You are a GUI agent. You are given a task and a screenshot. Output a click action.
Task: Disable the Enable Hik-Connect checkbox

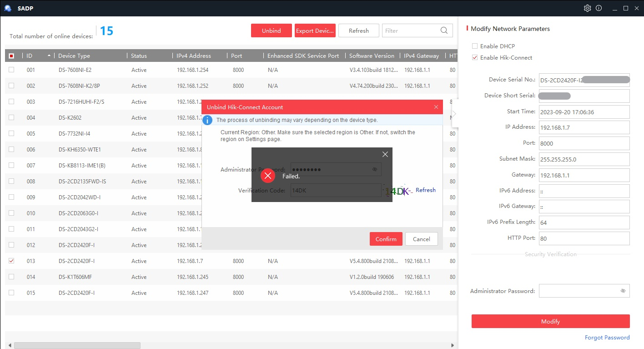point(475,57)
